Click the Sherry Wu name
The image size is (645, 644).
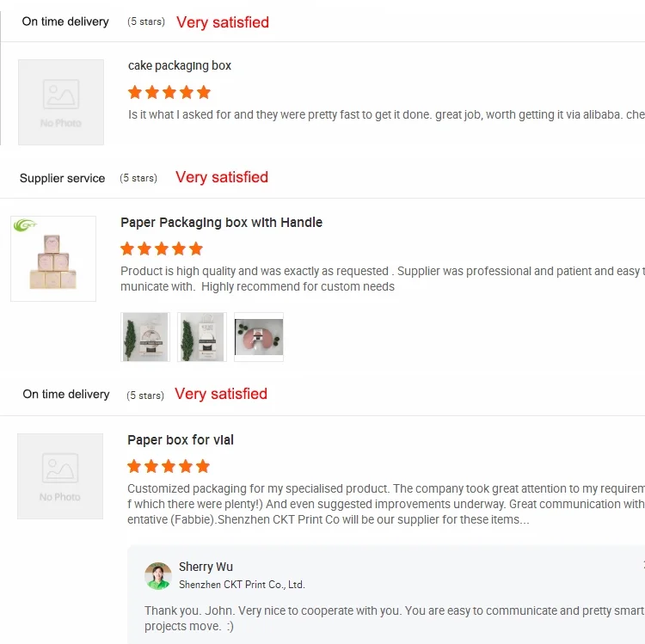[x=206, y=567]
